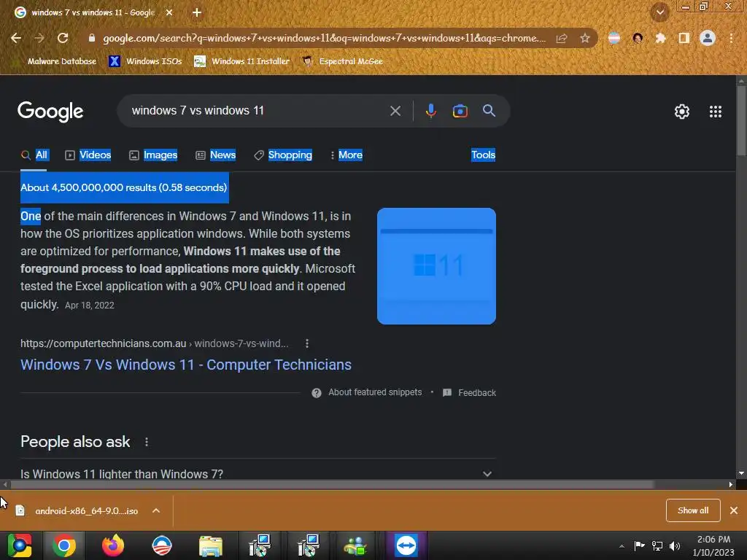Click the Google logo
Viewport: 747px width, 560px height.
50,112
